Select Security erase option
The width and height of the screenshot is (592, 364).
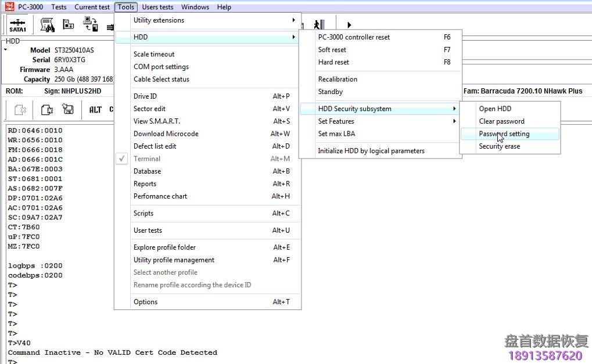(499, 146)
